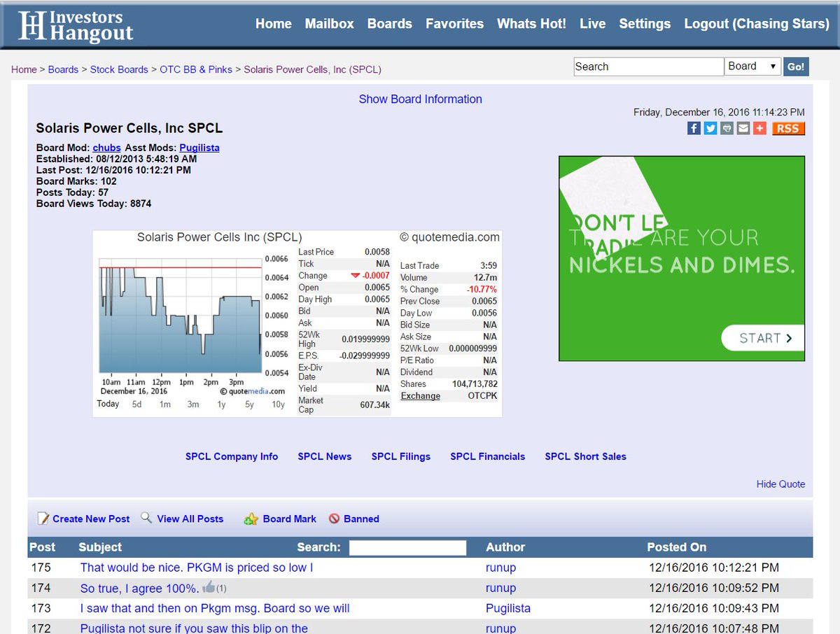Click the Go! search button

click(796, 66)
